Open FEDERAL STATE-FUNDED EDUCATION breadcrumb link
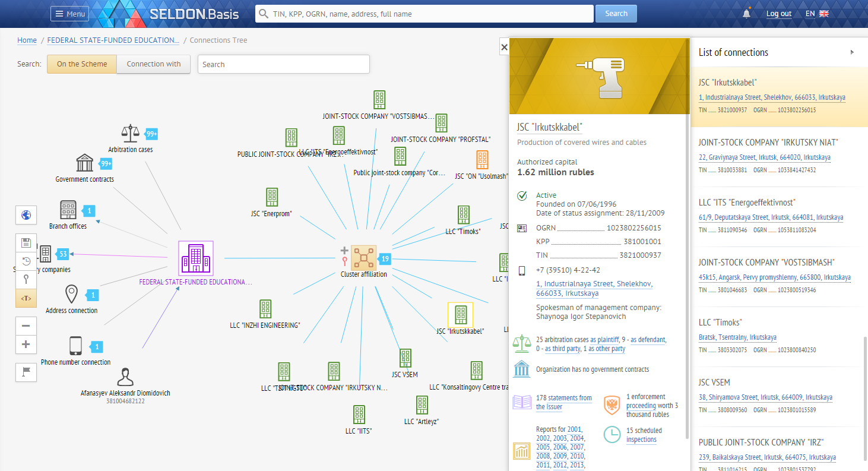This screenshot has height=471, width=868. pyautogui.click(x=113, y=40)
